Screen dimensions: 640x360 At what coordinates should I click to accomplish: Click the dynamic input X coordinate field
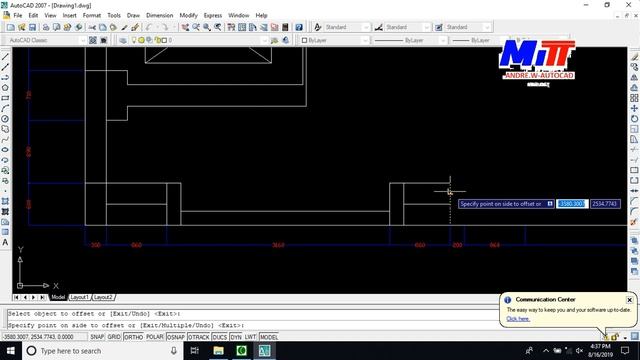[572, 204]
